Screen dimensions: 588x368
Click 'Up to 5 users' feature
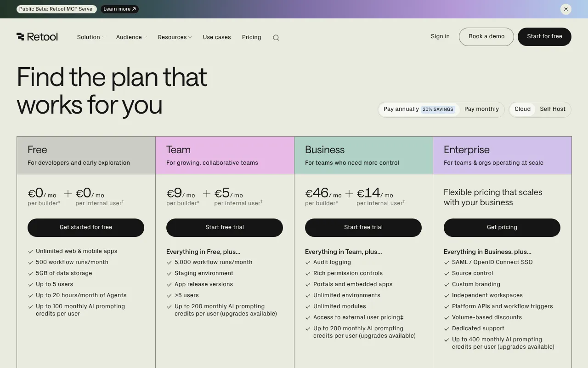click(x=54, y=284)
